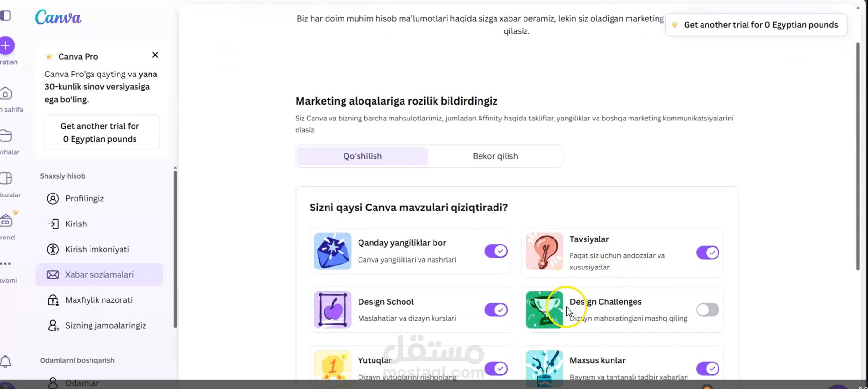Open the three-dots more apps icon
This screenshot has height=389, width=868.
click(6, 264)
